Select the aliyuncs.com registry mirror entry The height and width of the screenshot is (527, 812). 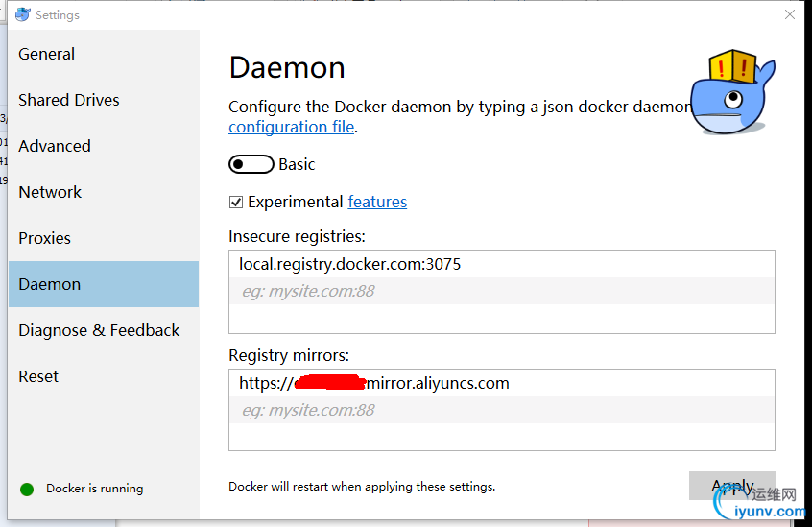502,384
